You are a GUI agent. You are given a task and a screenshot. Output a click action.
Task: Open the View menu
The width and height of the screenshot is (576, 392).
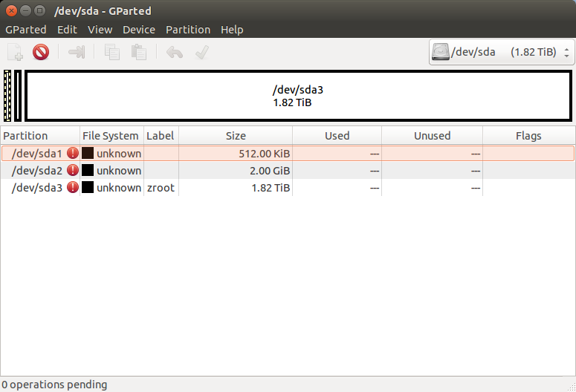click(x=100, y=30)
